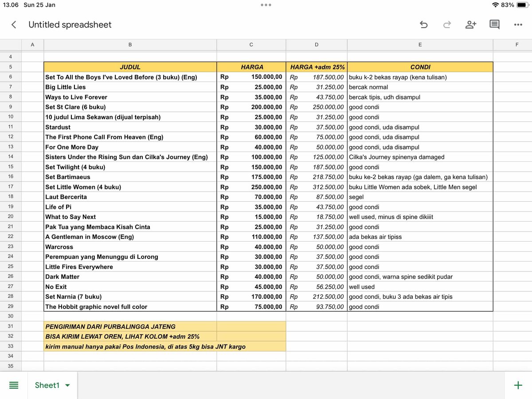Select column A header

pos(32,45)
